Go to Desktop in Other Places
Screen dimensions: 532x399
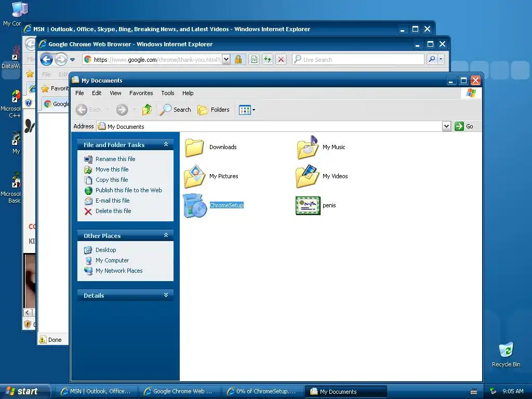[106, 250]
